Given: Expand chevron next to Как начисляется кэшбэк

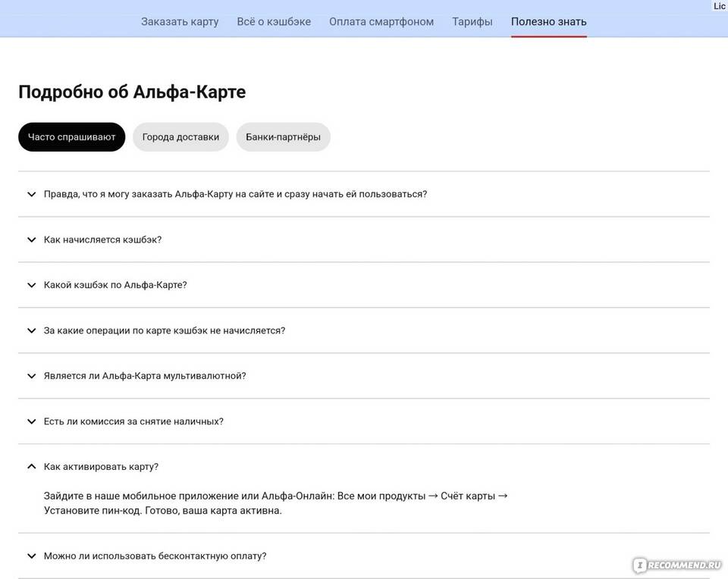Looking at the screenshot, I should tap(32, 239).
